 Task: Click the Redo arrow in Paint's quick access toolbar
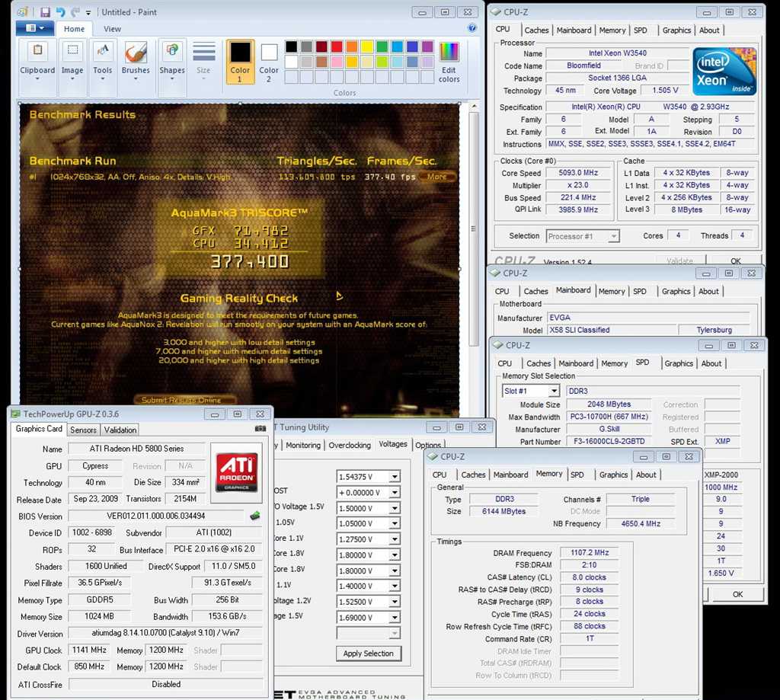click(75, 12)
